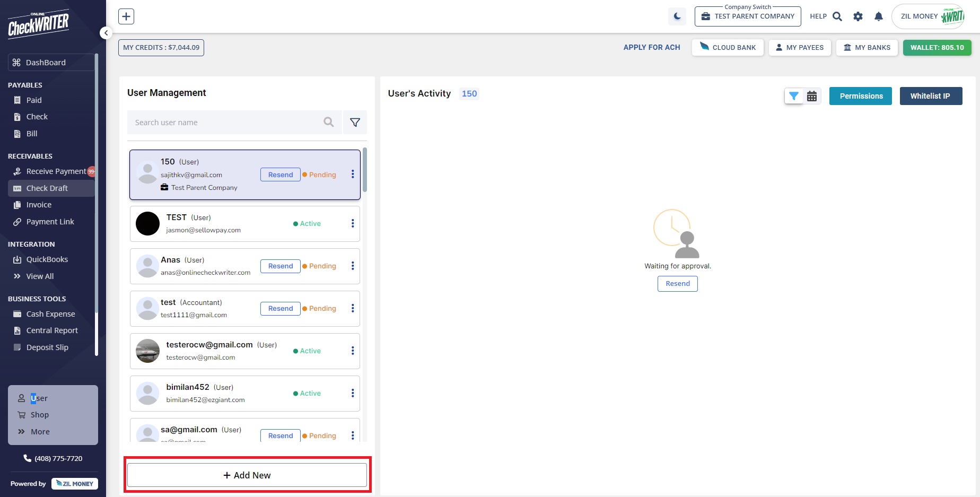Switch to calendar view in User's Activity
The image size is (980, 497).
[x=812, y=96]
